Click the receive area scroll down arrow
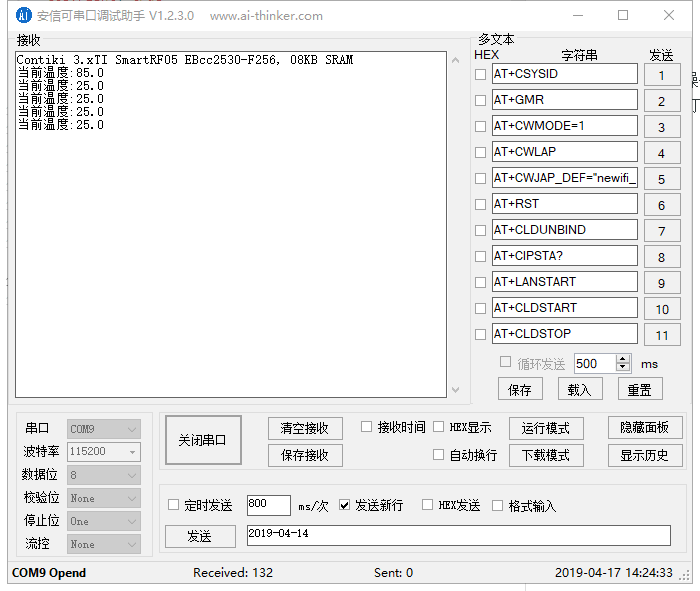The height and width of the screenshot is (591, 700). point(455,390)
